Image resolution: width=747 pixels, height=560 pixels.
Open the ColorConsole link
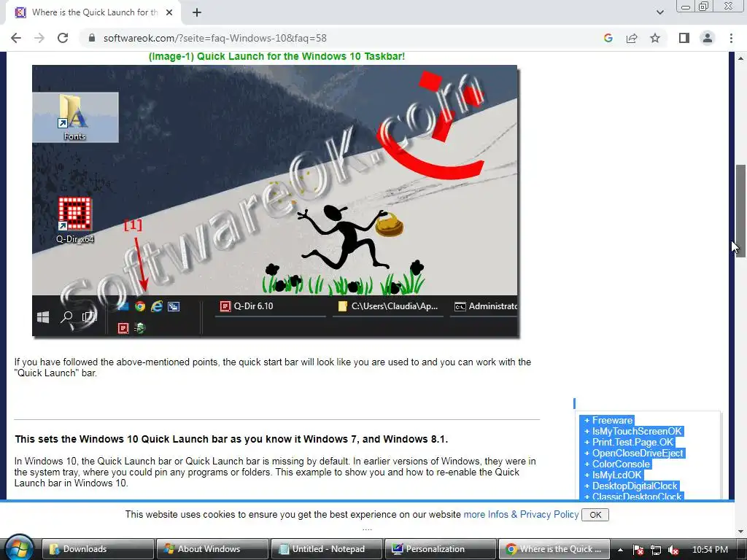pos(620,464)
